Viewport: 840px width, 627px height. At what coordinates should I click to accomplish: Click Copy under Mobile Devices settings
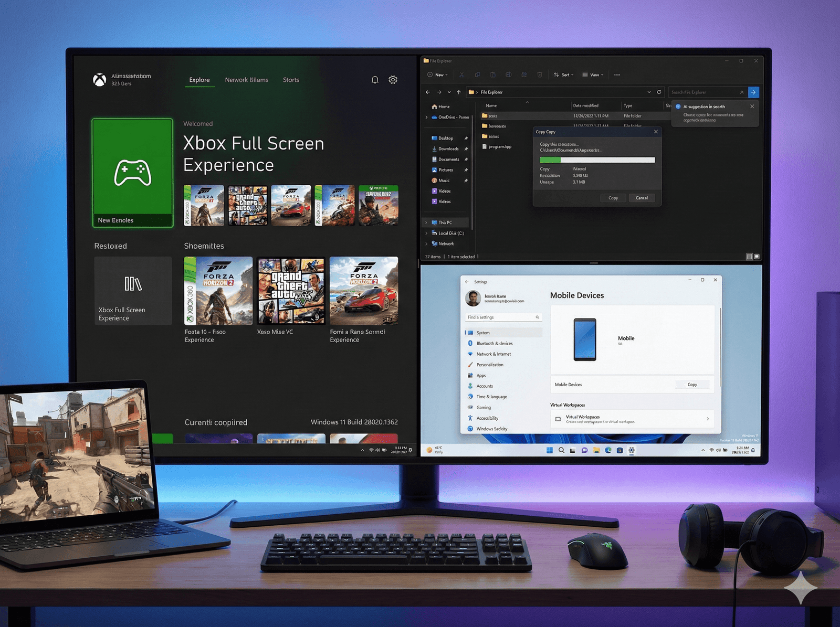(692, 385)
